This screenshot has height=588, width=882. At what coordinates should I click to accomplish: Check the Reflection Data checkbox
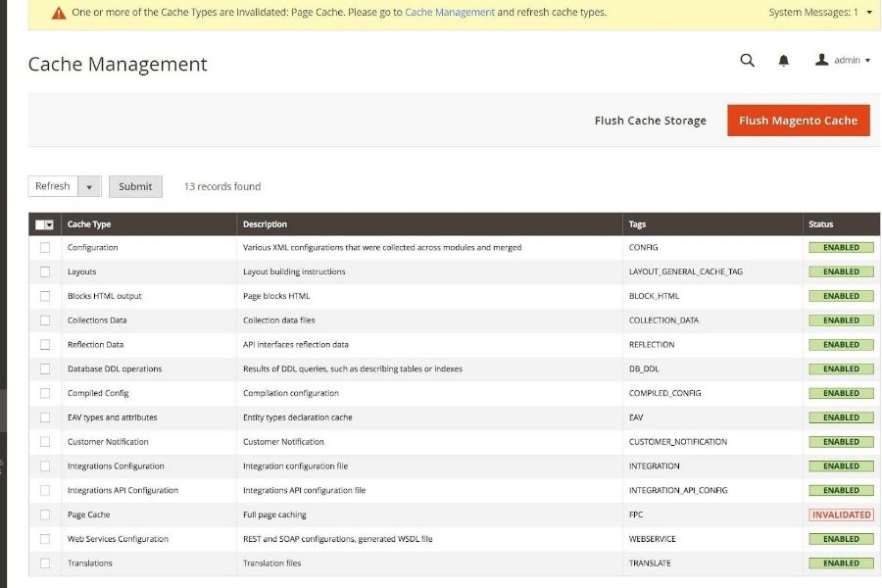point(45,344)
